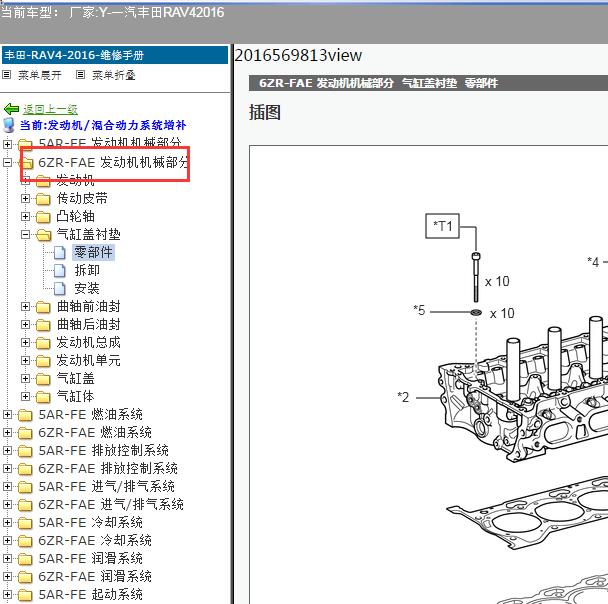Screen dimensions: 608x604
Task: Click the open folder icon for 气缸盖衬垫
Action: tap(43, 235)
